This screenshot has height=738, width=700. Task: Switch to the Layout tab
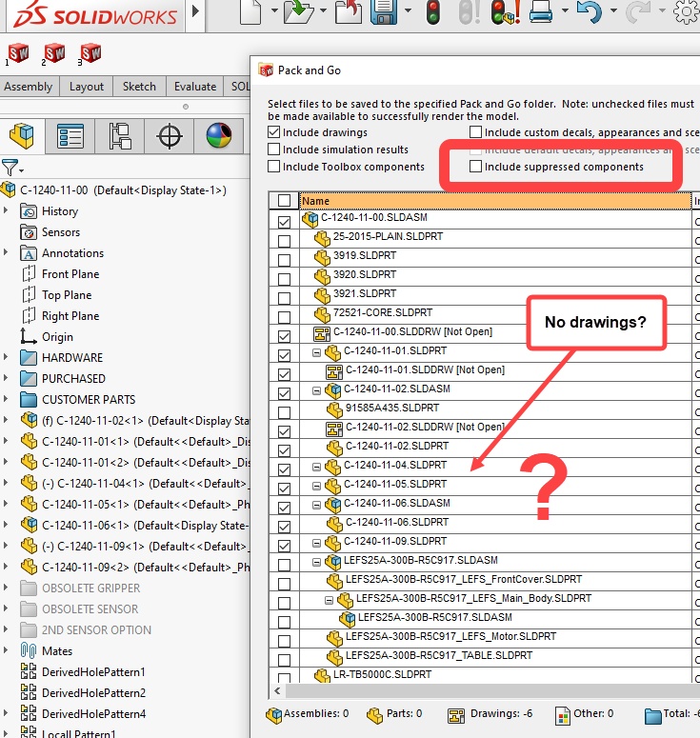(86, 87)
